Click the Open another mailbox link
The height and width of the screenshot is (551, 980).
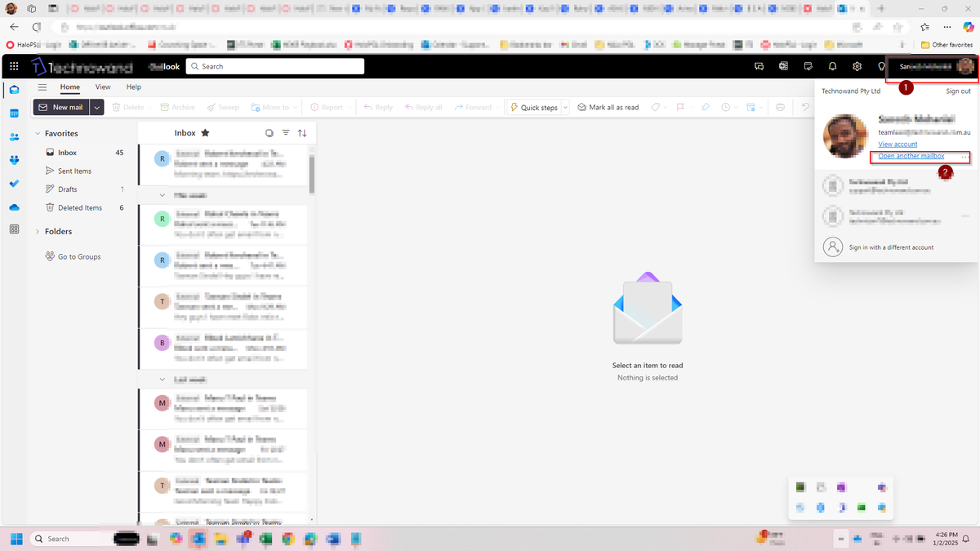[x=911, y=156]
